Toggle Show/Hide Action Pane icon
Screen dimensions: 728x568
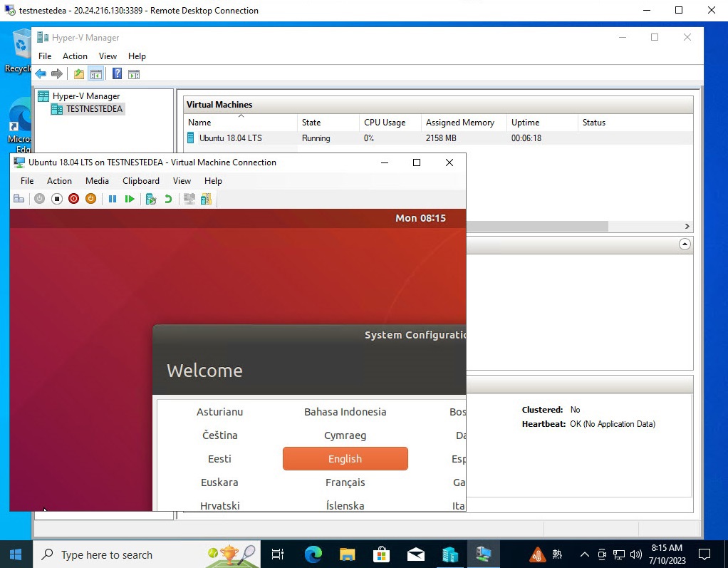click(x=134, y=74)
